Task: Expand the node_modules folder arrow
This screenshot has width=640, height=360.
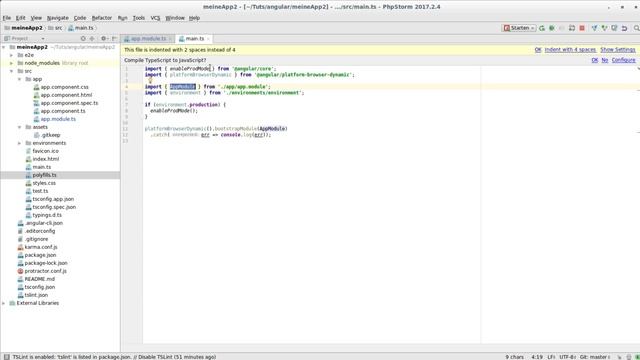Action: (x=11, y=63)
